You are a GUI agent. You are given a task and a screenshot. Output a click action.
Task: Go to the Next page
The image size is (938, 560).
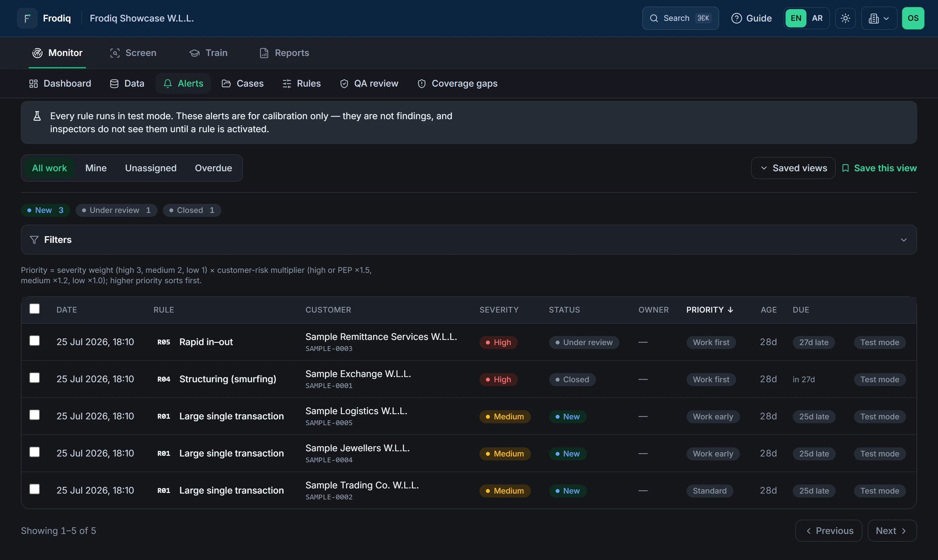(892, 531)
